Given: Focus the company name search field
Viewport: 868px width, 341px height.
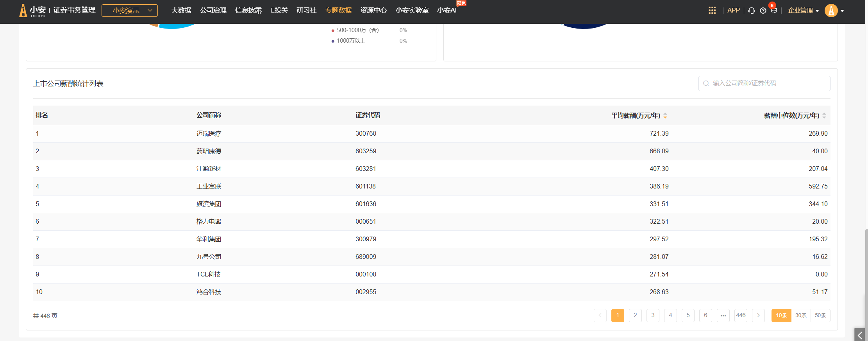Looking at the screenshot, I should tap(764, 83).
